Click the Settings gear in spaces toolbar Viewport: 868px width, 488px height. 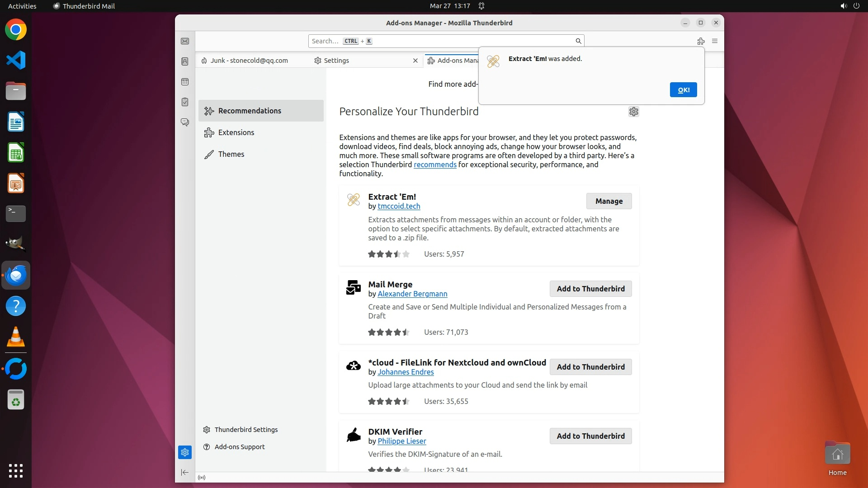185,452
